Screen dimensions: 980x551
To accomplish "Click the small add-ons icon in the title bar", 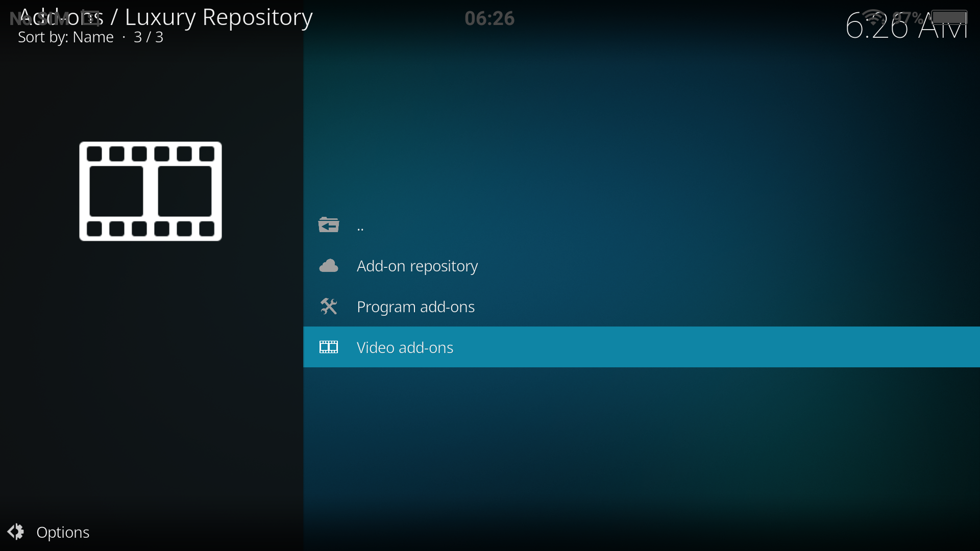I will point(90,18).
